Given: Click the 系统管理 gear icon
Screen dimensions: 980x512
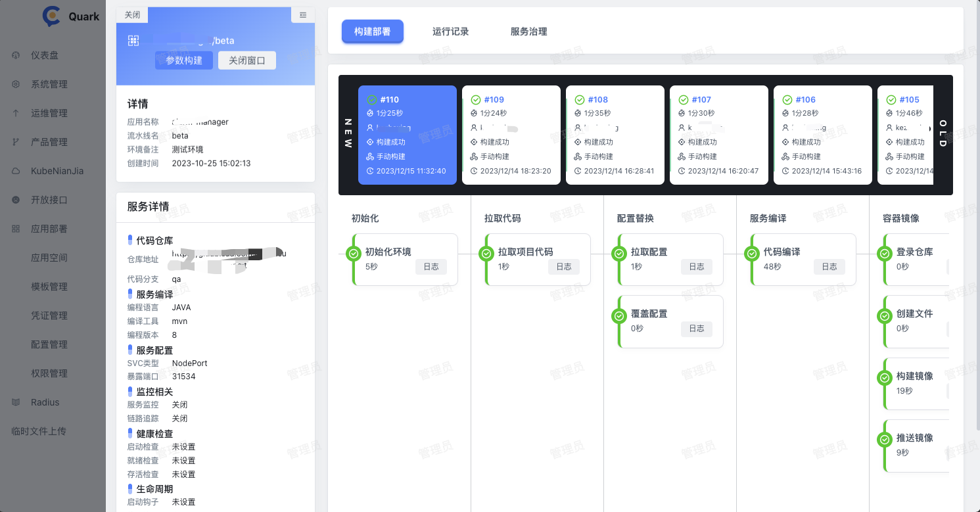Looking at the screenshot, I should 16,84.
